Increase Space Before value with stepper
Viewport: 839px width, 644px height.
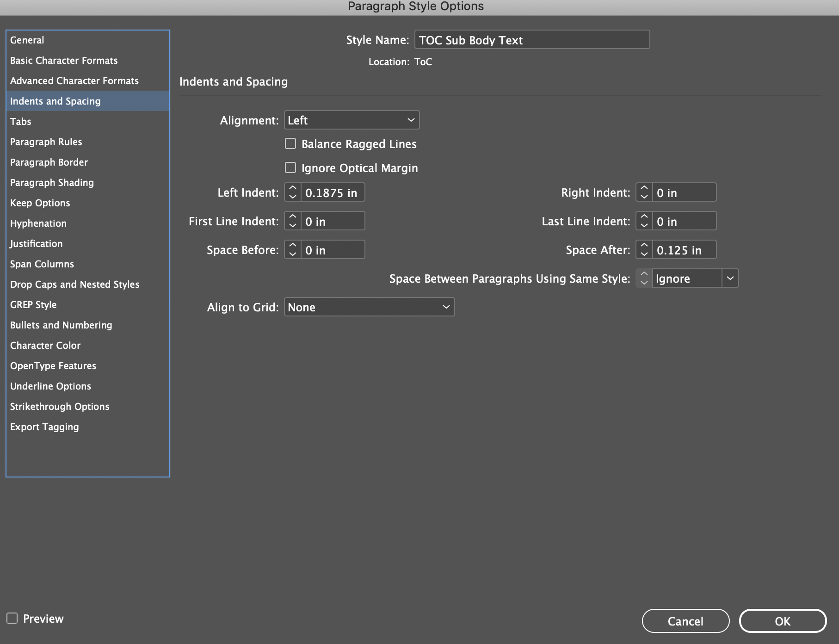[292, 246]
